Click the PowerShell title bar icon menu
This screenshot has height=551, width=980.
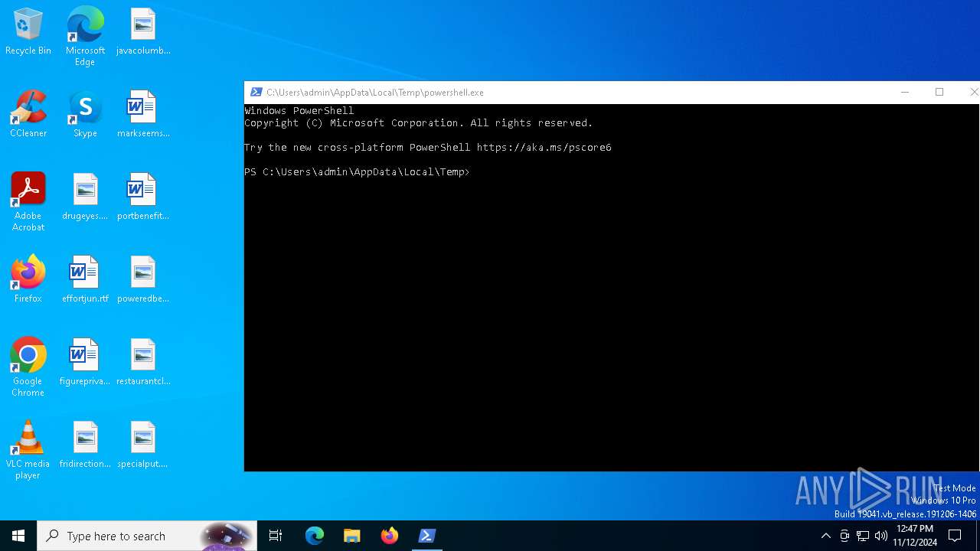tap(256, 92)
